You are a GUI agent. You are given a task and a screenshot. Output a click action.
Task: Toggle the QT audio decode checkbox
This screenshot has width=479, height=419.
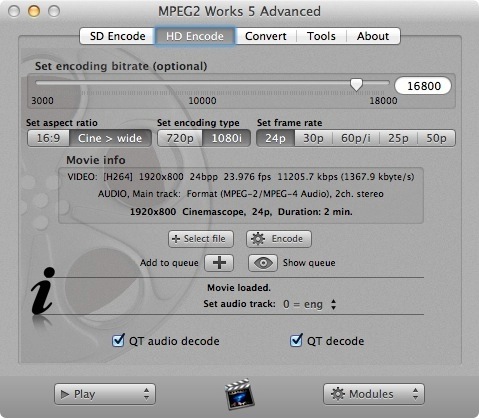click(118, 341)
